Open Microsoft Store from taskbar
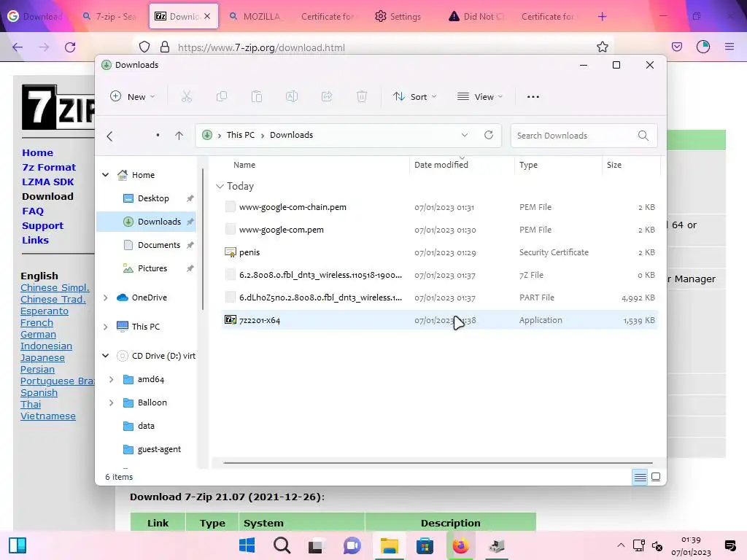The width and height of the screenshot is (747, 560). [x=425, y=545]
